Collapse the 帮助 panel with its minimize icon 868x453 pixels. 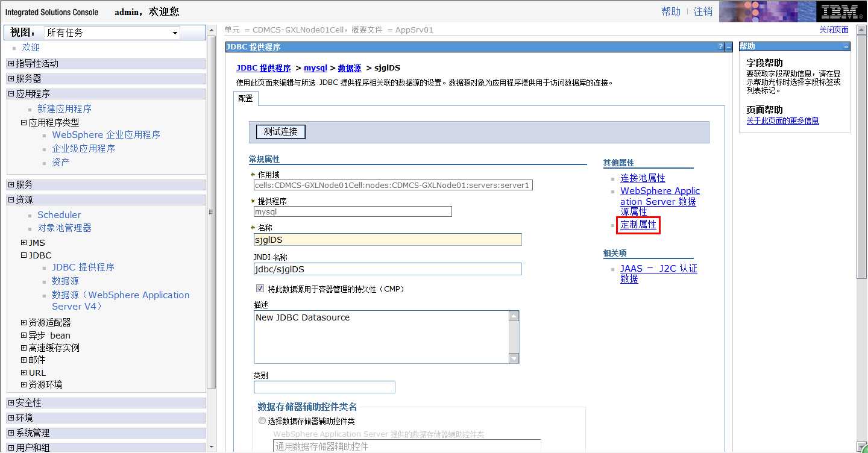click(846, 46)
